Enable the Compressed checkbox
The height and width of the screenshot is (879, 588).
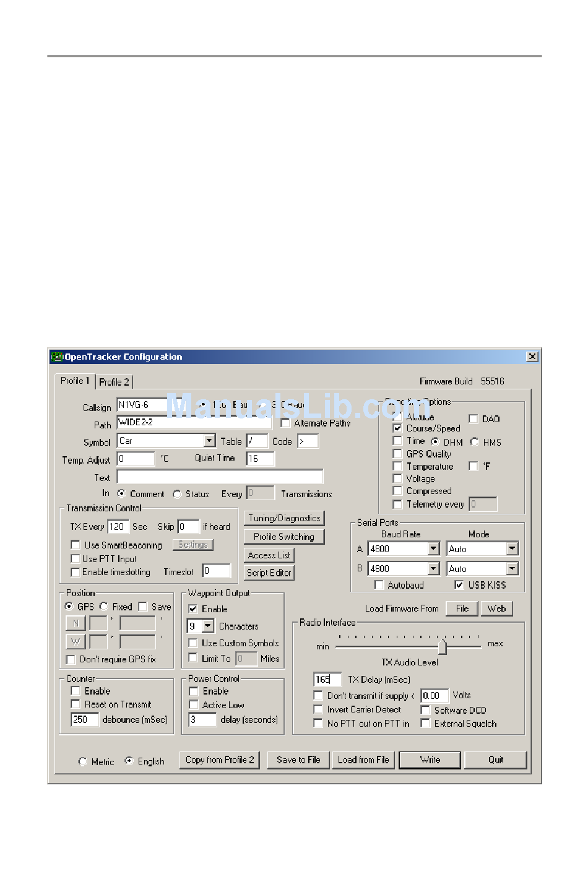(397, 491)
